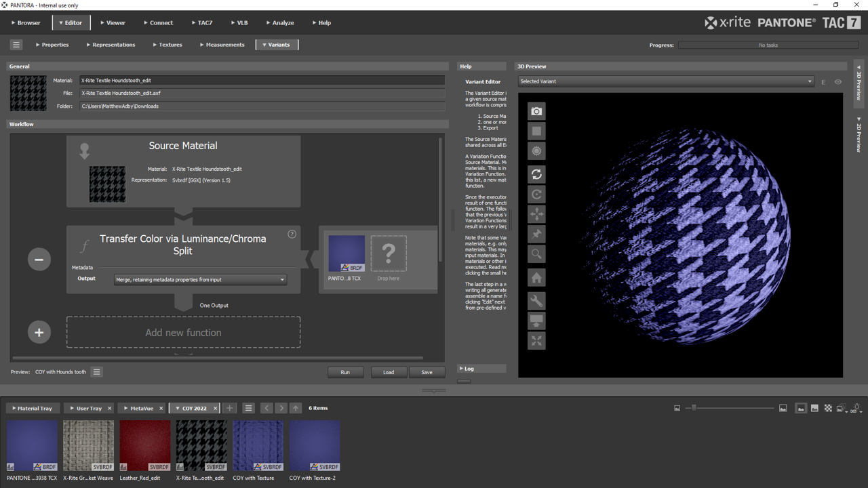Click the camera snapshot icon in 3D preview
Viewport: 868px width, 488px height.
pyautogui.click(x=536, y=111)
